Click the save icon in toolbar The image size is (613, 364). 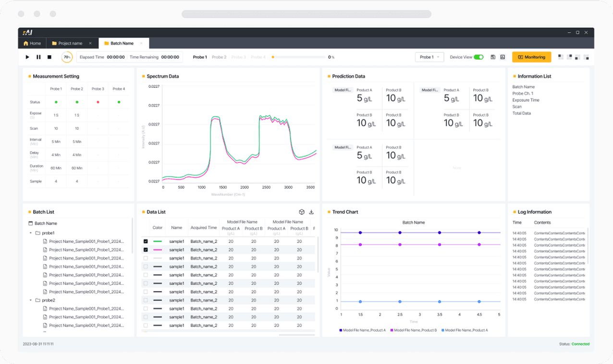[493, 57]
